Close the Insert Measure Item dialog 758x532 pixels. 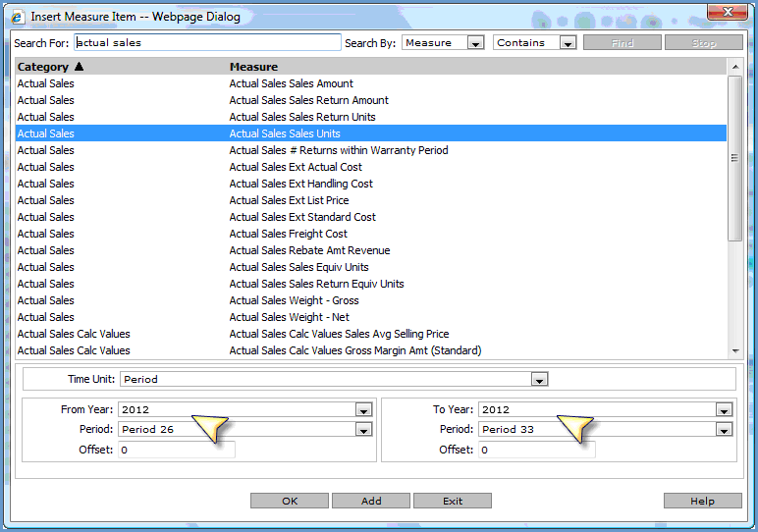pyautogui.click(x=729, y=14)
